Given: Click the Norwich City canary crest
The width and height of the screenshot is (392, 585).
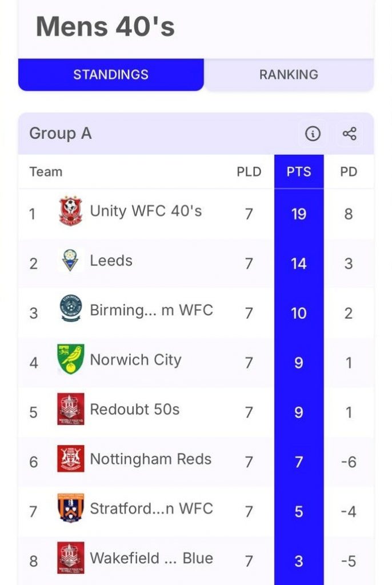Looking at the screenshot, I should point(71,359).
